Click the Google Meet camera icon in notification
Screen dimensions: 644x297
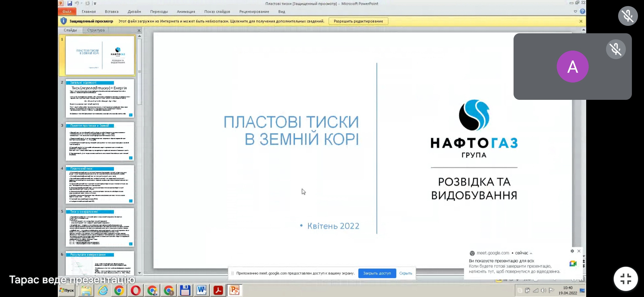point(573,264)
